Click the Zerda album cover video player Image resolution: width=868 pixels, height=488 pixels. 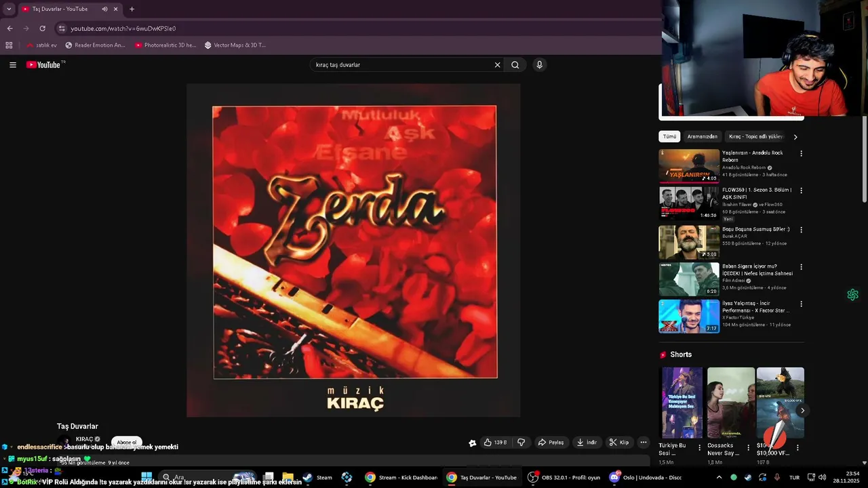coord(353,250)
